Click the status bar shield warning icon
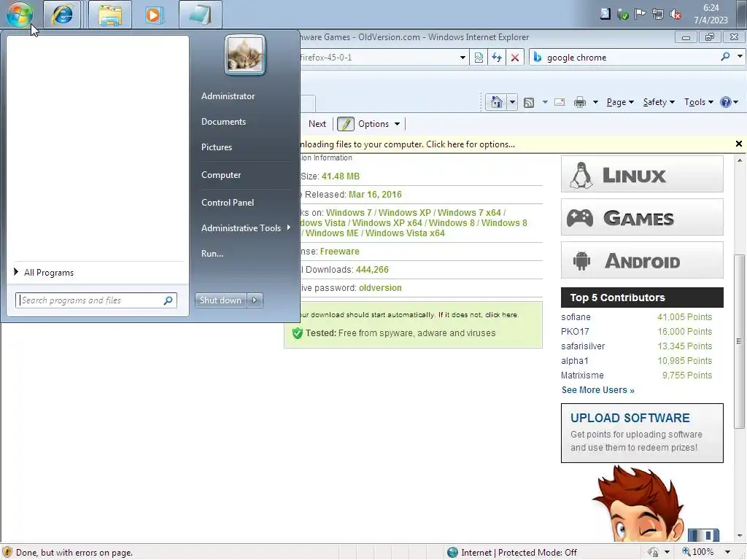 coord(7,553)
